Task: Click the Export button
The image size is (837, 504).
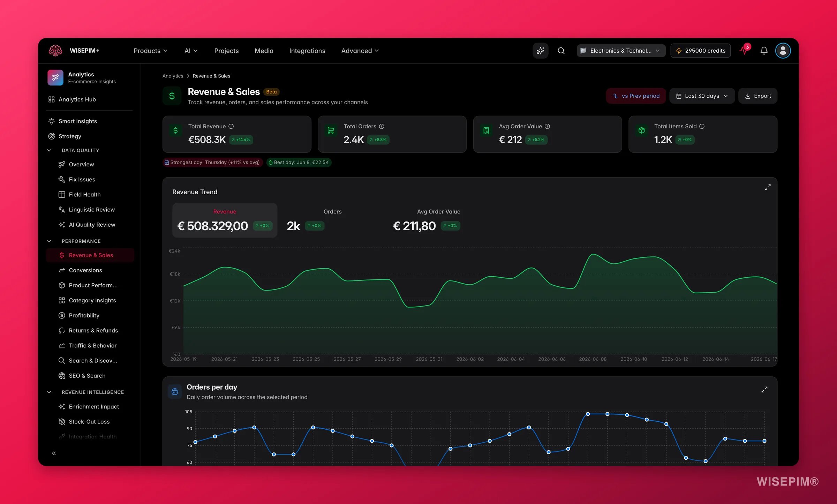Action: pyautogui.click(x=757, y=96)
